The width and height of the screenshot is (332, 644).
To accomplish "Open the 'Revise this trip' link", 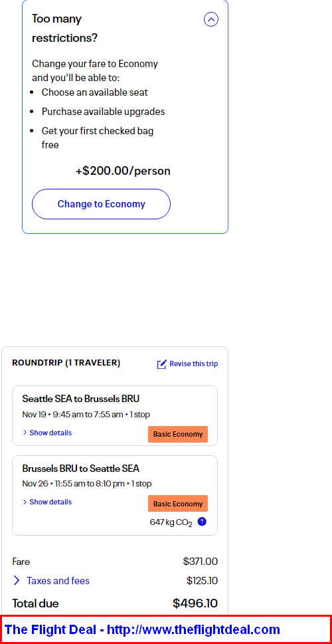I will tap(194, 364).
